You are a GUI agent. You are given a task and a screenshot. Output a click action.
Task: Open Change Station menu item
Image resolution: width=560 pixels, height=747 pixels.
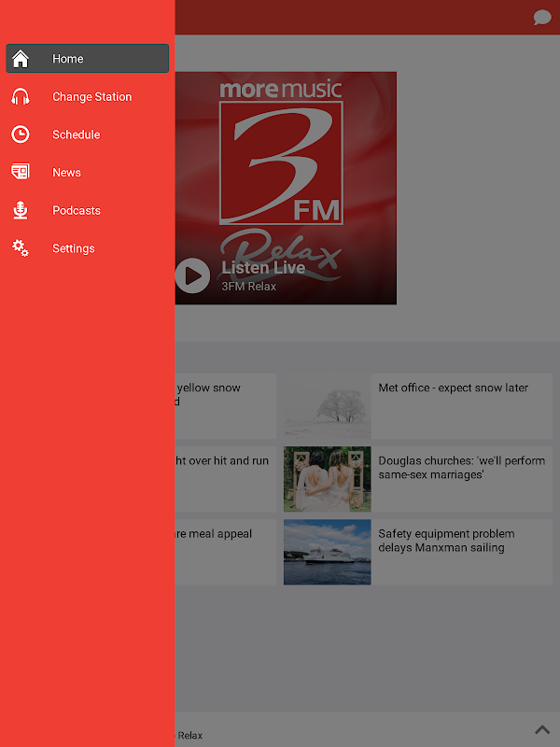click(87, 97)
